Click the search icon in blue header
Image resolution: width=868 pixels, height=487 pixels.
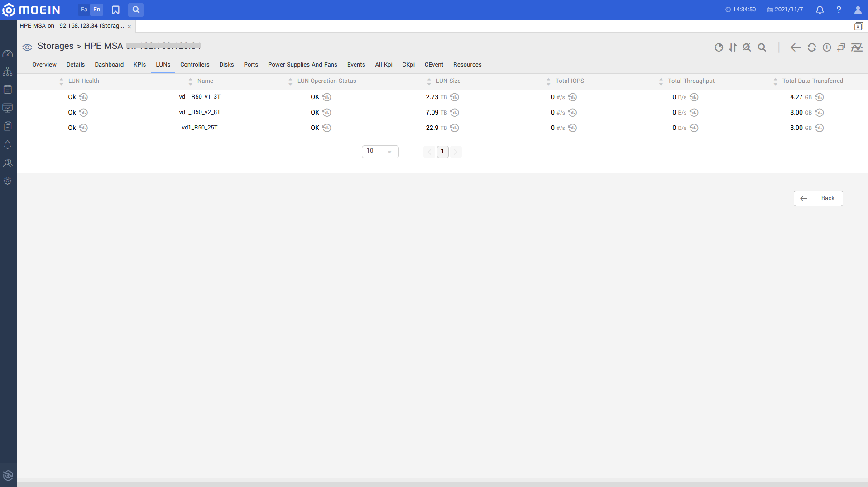pyautogui.click(x=136, y=10)
